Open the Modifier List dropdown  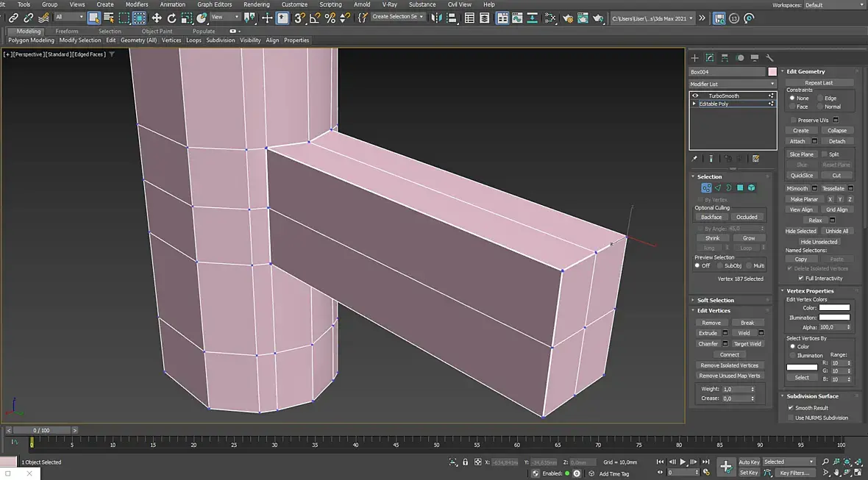point(733,84)
